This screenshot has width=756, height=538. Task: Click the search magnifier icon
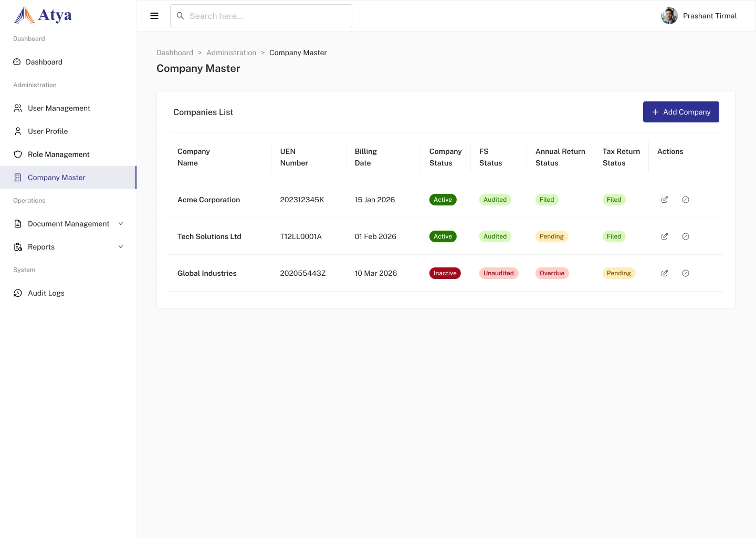(x=180, y=16)
